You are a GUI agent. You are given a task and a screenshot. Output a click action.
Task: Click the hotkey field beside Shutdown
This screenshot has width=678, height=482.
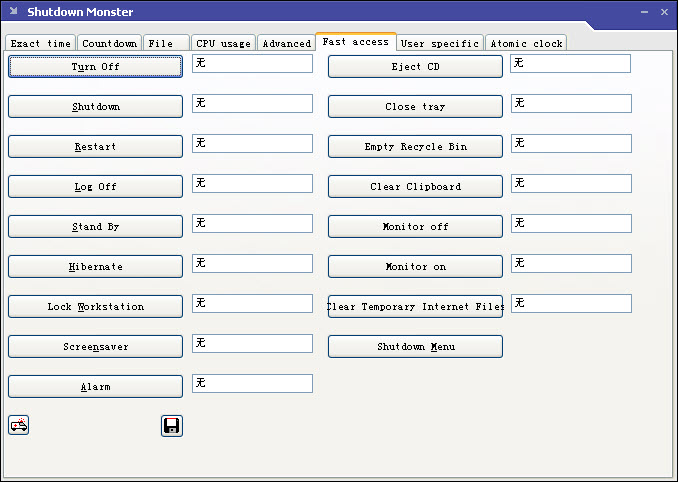[252, 104]
